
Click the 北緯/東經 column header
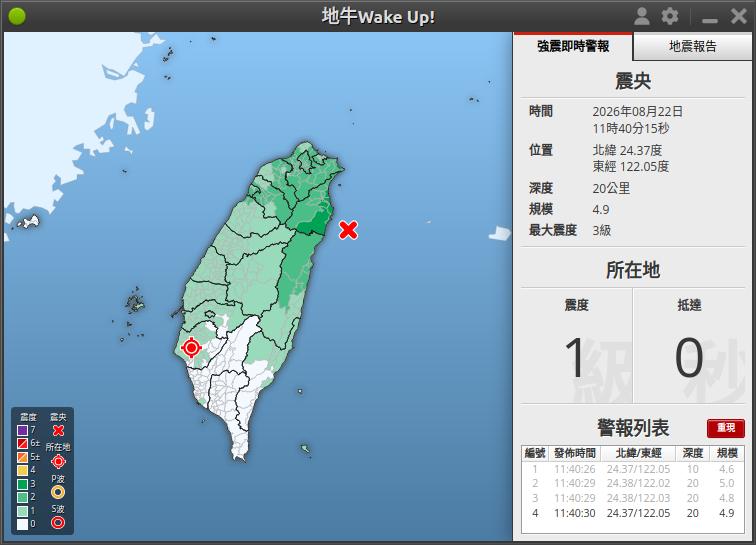(638, 453)
